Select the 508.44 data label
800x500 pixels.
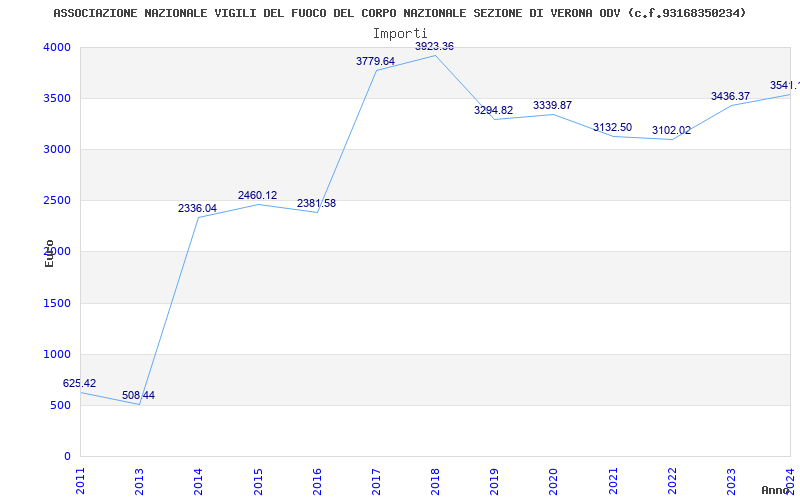[x=138, y=395]
